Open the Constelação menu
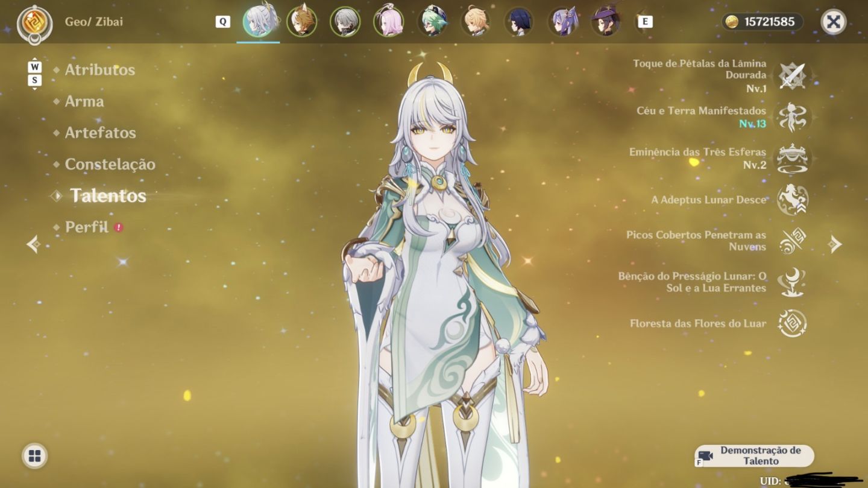The height and width of the screenshot is (488, 868). pos(110,164)
